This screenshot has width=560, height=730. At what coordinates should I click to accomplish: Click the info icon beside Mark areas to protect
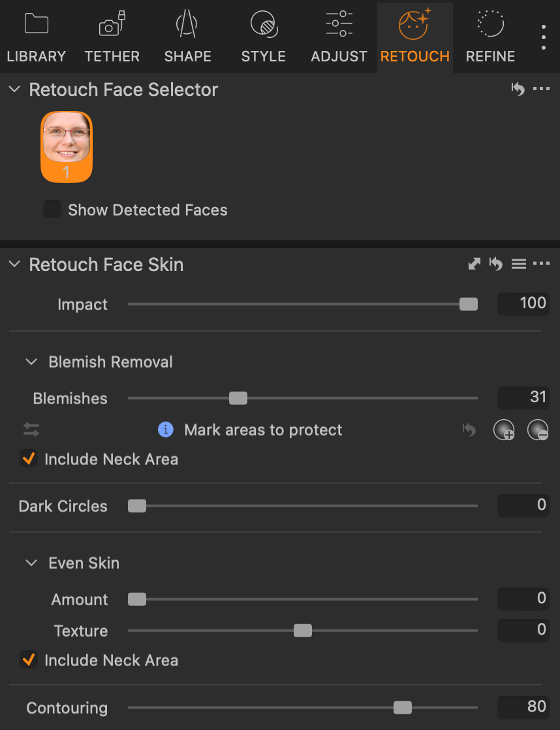coord(165,430)
